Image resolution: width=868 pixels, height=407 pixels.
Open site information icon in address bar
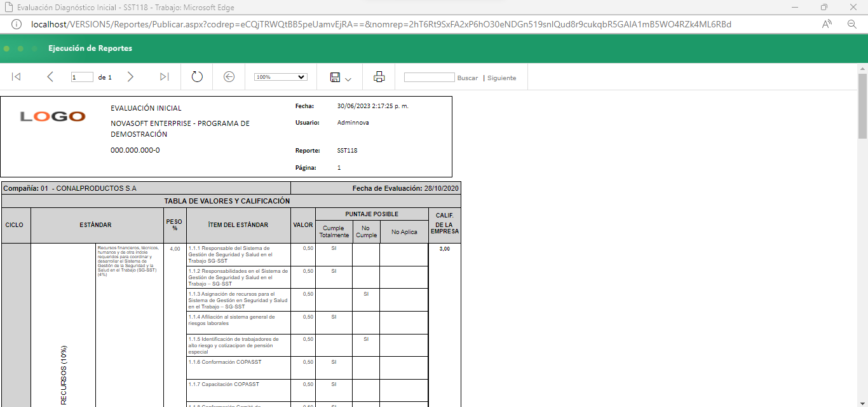coord(17,24)
